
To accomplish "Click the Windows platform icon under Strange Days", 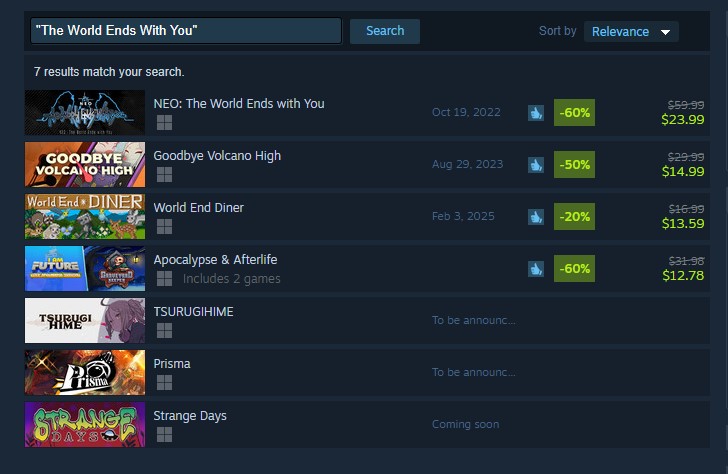I will (x=164, y=435).
